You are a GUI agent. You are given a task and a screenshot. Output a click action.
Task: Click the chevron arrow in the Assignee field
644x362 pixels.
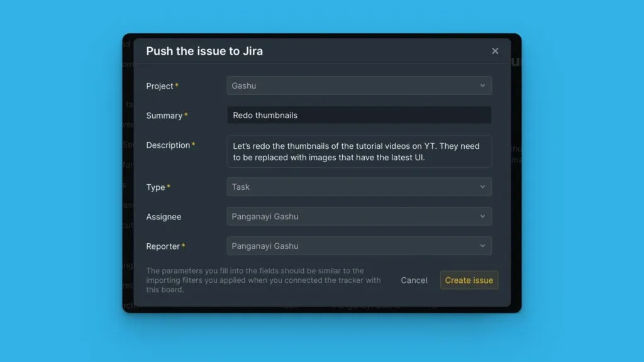(x=482, y=216)
